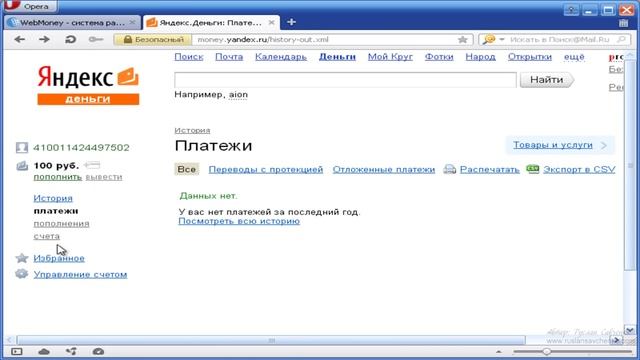640x360 pixels.
Task: Switch to the WebMoney tab
Action: pyautogui.click(x=72, y=22)
